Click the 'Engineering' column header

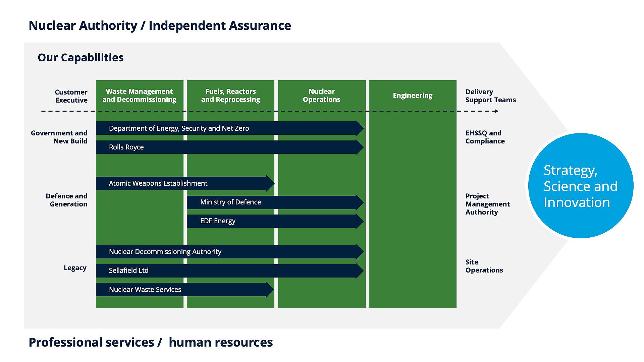click(x=413, y=96)
